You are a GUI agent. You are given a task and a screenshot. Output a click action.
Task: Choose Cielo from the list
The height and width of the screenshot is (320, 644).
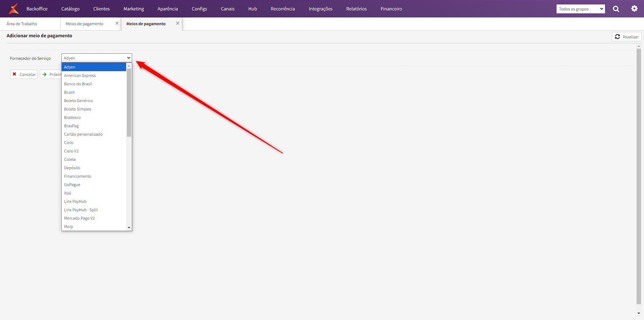94,143
